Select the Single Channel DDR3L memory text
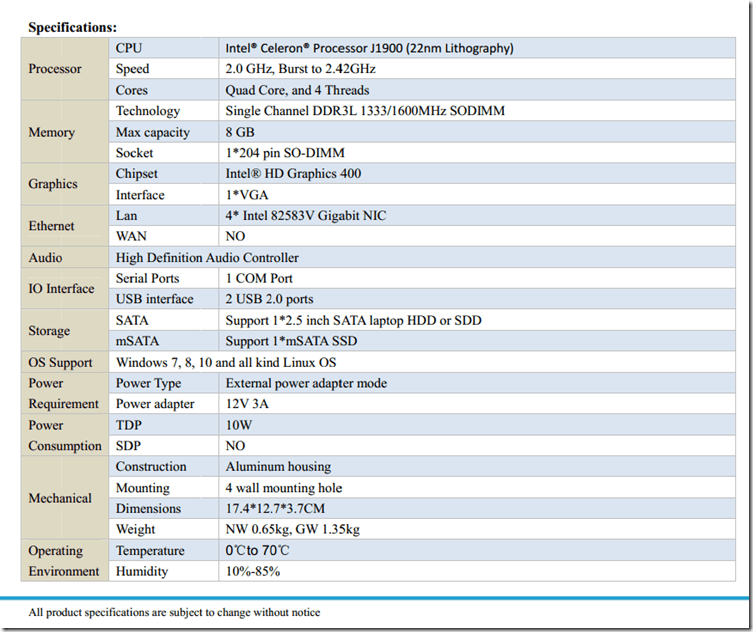This screenshot has width=753, height=632. click(x=365, y=111)
